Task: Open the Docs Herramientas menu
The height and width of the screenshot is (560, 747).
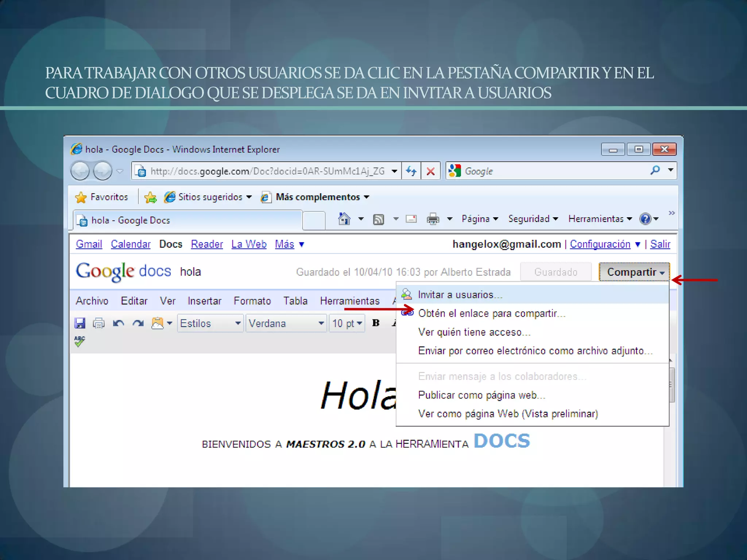Action: pyautogui.click(x=350, y=301)
